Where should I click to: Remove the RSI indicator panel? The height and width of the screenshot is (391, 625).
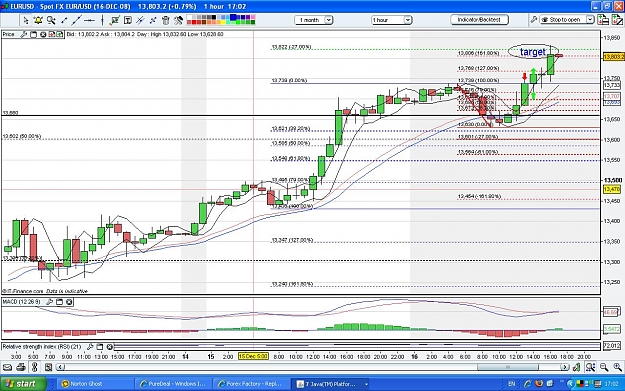click(x=110, y=347)
